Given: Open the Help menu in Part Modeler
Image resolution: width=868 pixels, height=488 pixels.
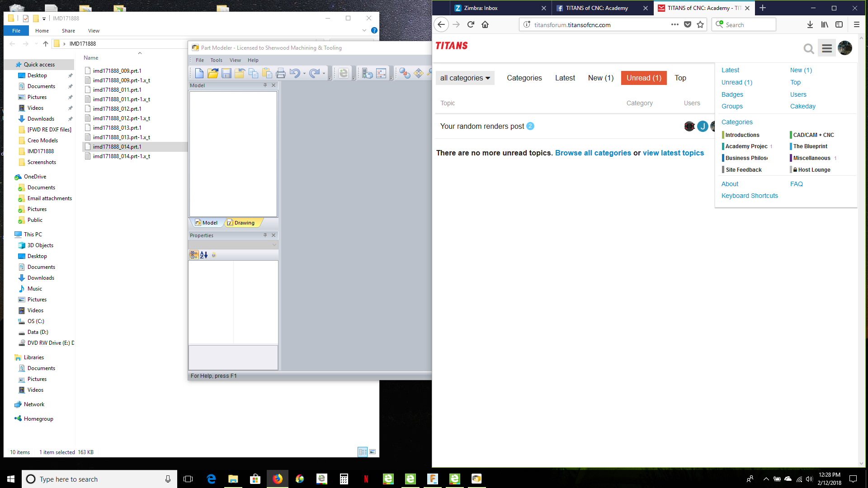Looking at the screenshot, I should [x=253, y=60].
